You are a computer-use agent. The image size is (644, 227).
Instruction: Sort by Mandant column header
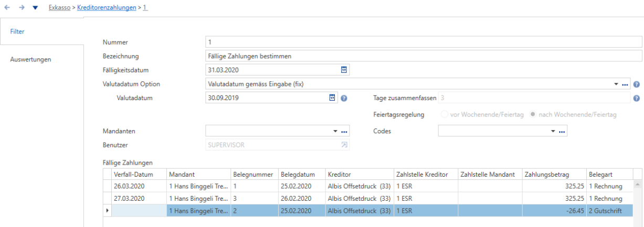(198, 174)
